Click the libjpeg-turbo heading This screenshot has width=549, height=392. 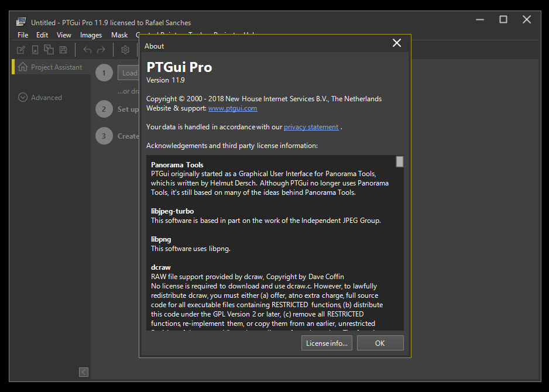tap(172, 211)
